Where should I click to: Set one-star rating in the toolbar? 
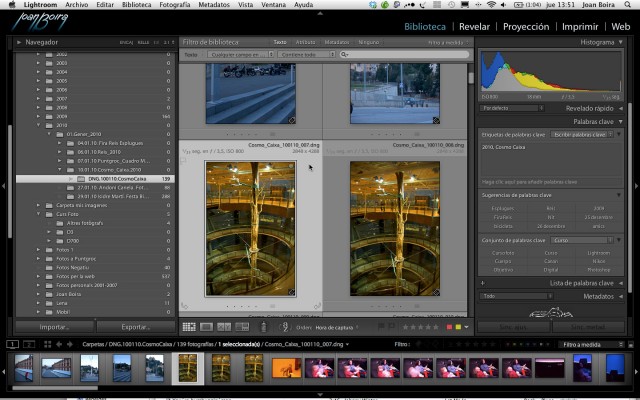[x=406, y=327]
